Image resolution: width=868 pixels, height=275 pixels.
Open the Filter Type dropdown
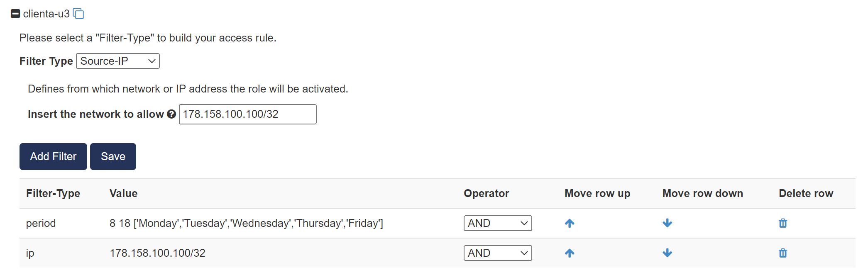pyautogui.click(x=118, y=61)
